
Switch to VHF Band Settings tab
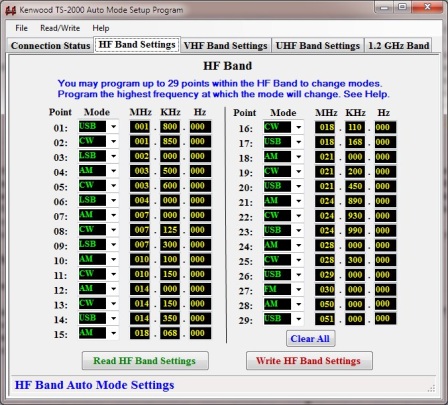tap(226, 46)
